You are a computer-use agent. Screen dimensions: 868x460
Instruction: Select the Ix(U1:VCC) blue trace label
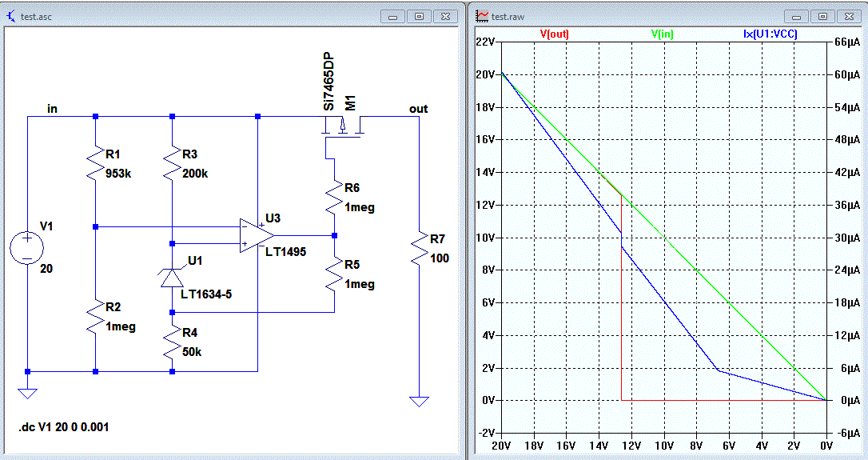tap(770, 34)
